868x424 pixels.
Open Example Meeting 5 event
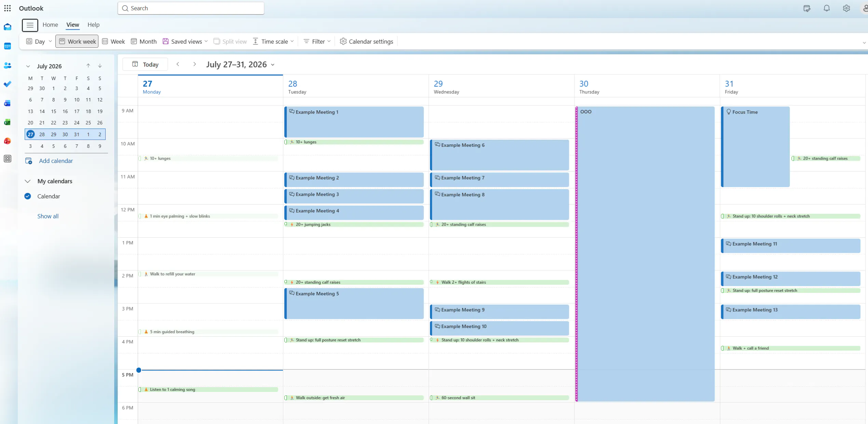[354, 303]
